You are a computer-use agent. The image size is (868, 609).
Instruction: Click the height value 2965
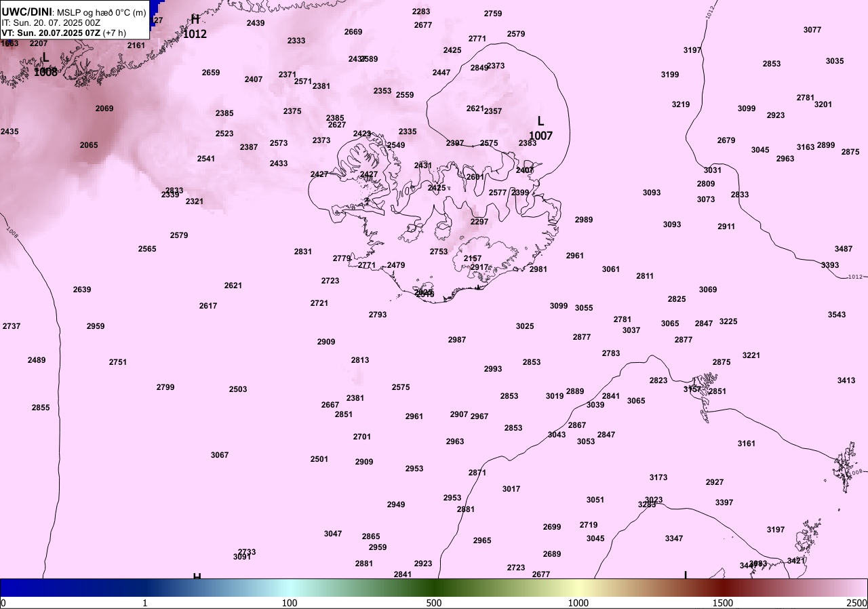tap(482, 541)
